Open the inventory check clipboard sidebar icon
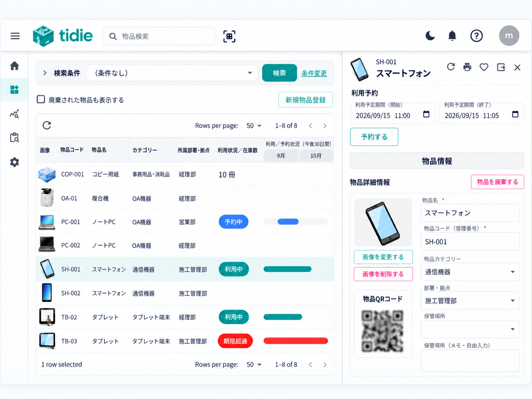The height and width of the screenshot is (399, 532). click(14, 137)
